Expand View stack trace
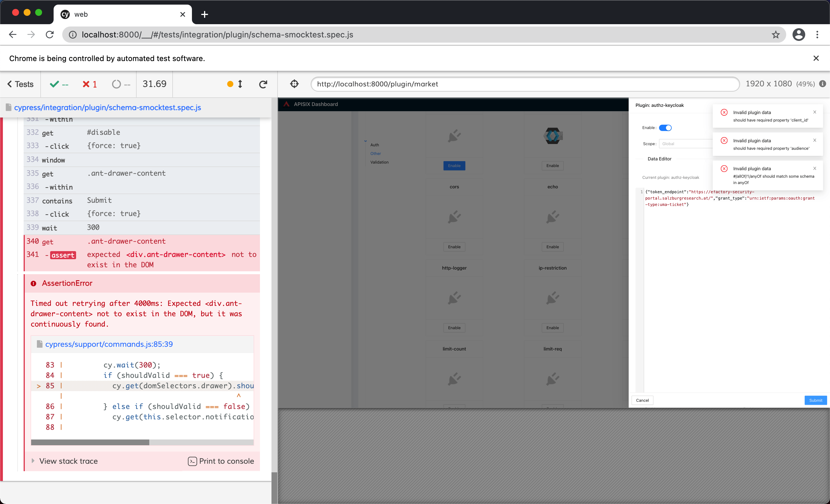830x504 pixels. pyautogui.click(x=67, y=461)
